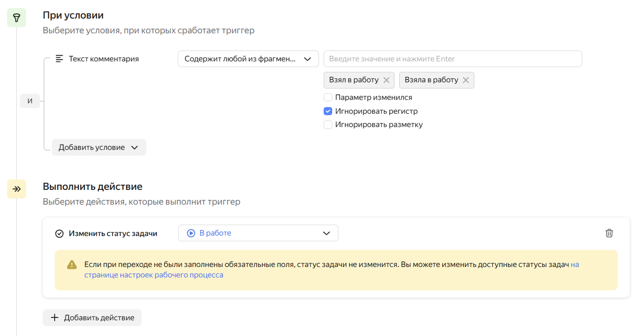Click the checkmark circle icon beside Изменить статус задачи
Screen dimensions: 644x336
click(x=59, y=234)
